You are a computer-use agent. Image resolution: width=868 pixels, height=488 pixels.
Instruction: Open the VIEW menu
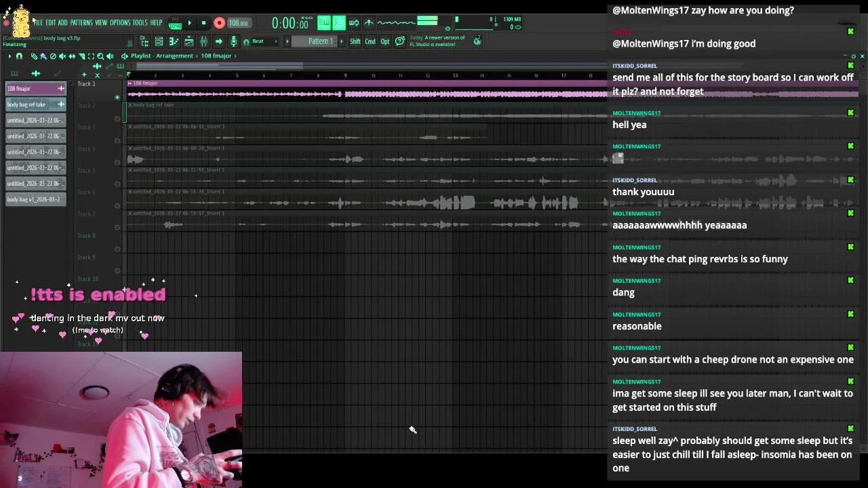pos(101,22)
